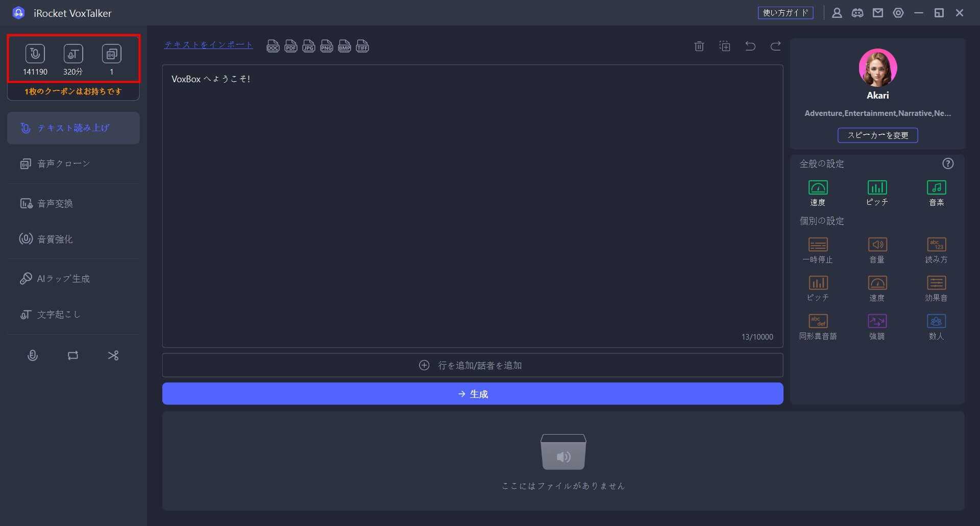Open help for 全般の設定

[948, 163]
